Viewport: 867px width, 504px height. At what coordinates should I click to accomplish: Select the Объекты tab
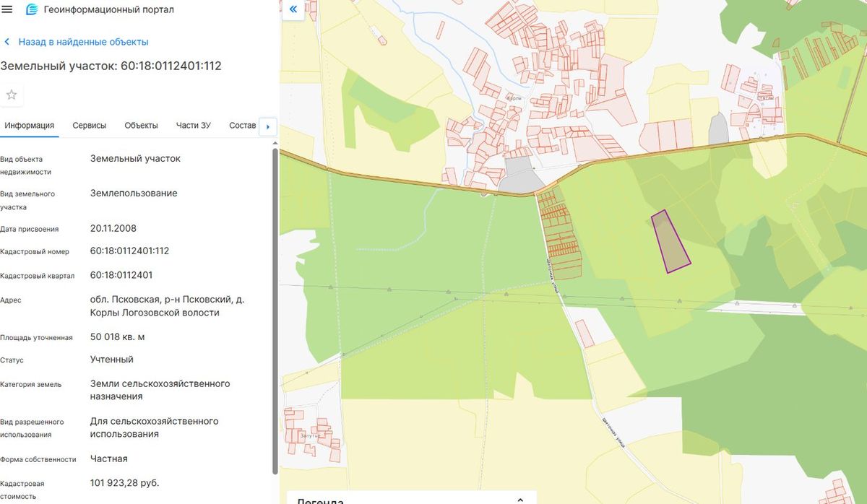[x=141, y=126]
